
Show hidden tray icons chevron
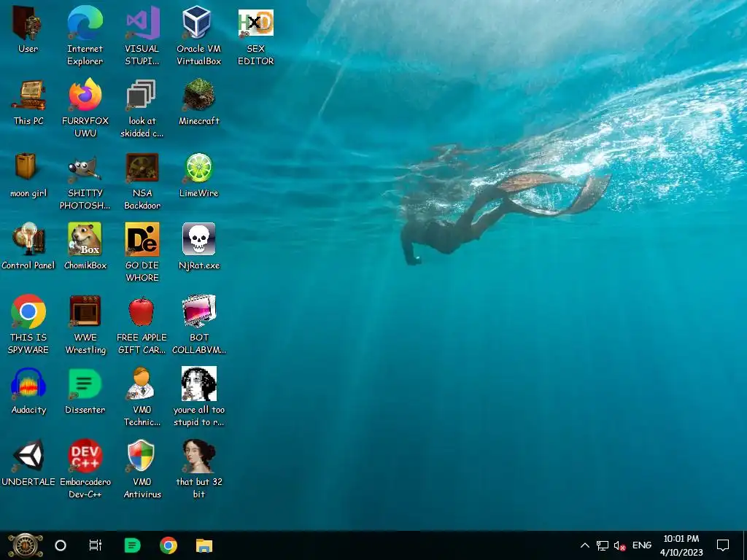[585, 545]
